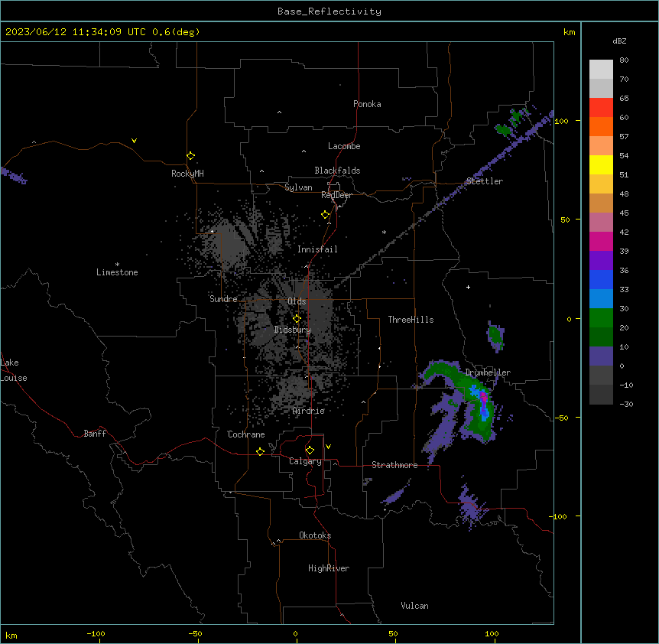This screenshot has height=644, width=659.
Task: Click the Didsbury city label
Action: 293,330
